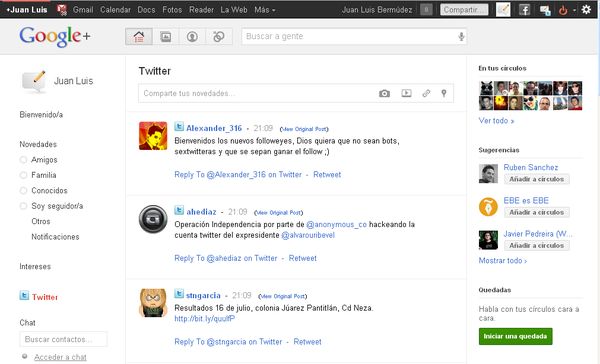
Task: Open the Circles icon in Google+ nav
Action: (219, 37)
